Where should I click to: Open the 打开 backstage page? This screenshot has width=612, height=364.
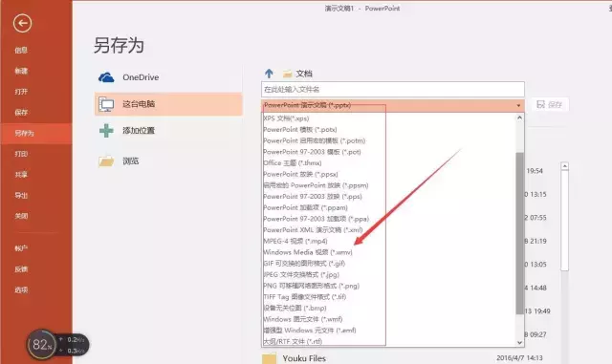[21, 92]
